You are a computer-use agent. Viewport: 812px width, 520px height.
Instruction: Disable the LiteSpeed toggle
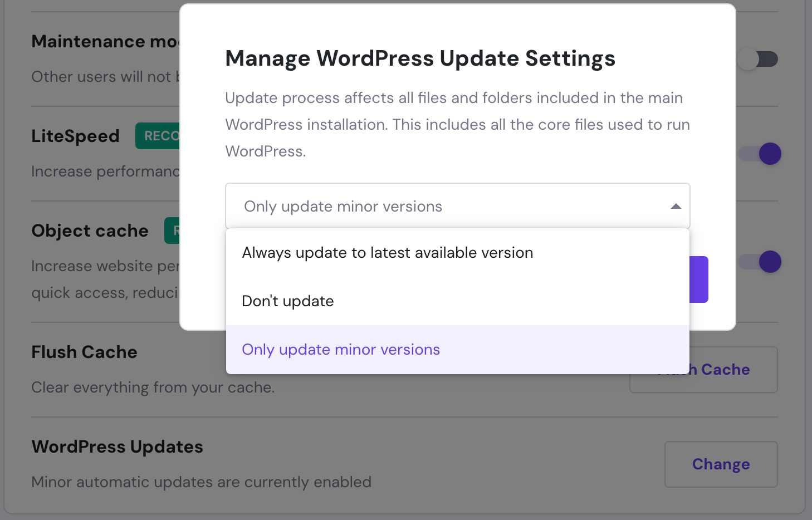click(x=760, y=154)
